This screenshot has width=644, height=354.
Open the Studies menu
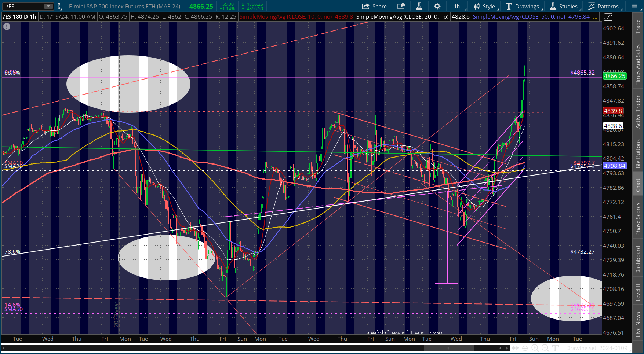click(564, 6)
